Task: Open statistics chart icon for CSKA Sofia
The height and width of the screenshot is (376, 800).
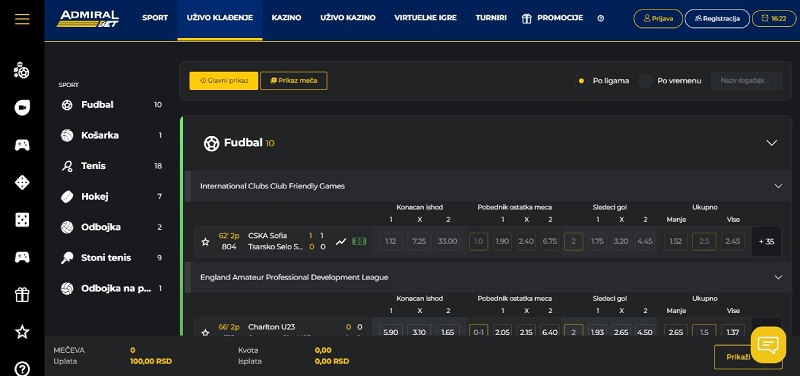Action: 341,242
